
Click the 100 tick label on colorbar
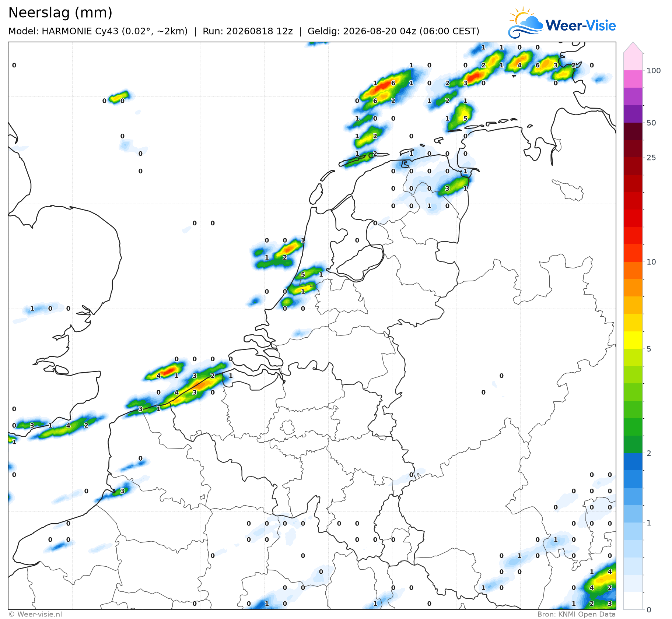click(654, 71)
